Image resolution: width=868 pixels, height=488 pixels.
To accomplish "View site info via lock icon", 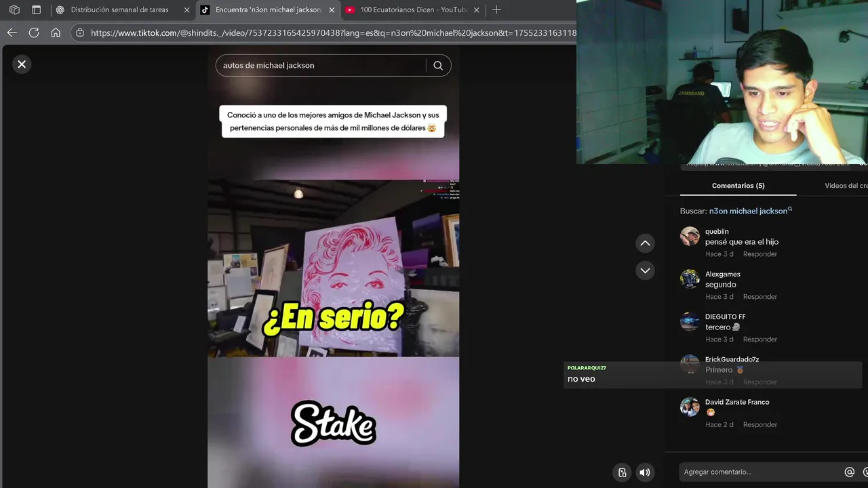I will point(80,33).
